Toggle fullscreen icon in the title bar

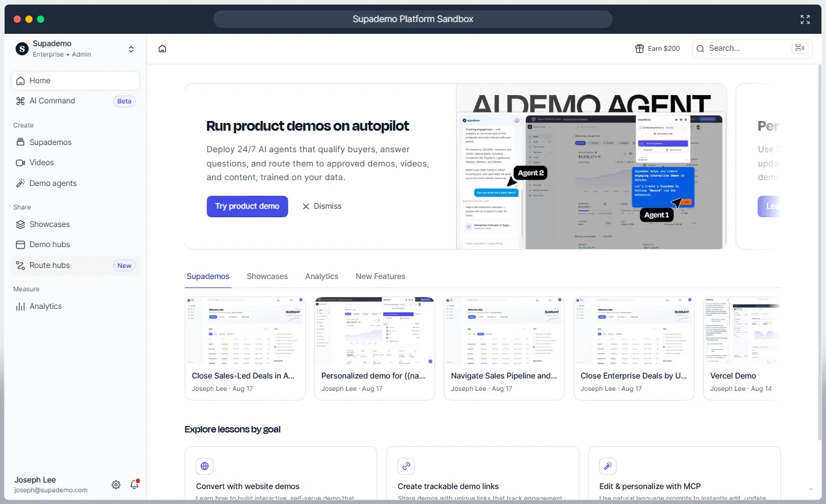805,20
